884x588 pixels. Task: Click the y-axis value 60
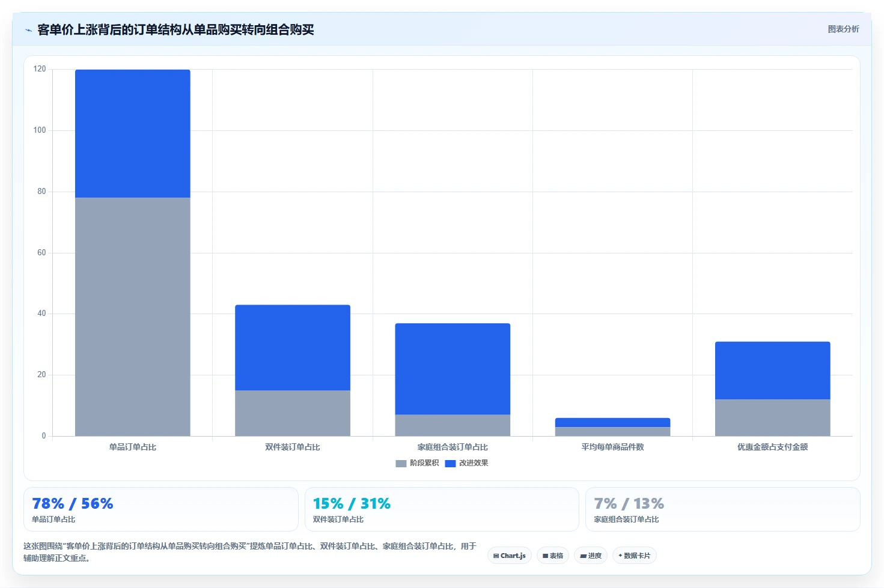pos(41,253)
